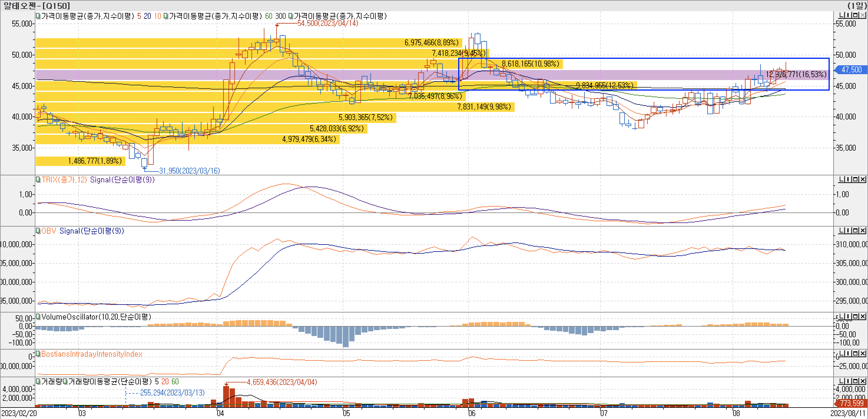
Task: Toggle the TRIX indicator legend box
Action: coord(38,179)
